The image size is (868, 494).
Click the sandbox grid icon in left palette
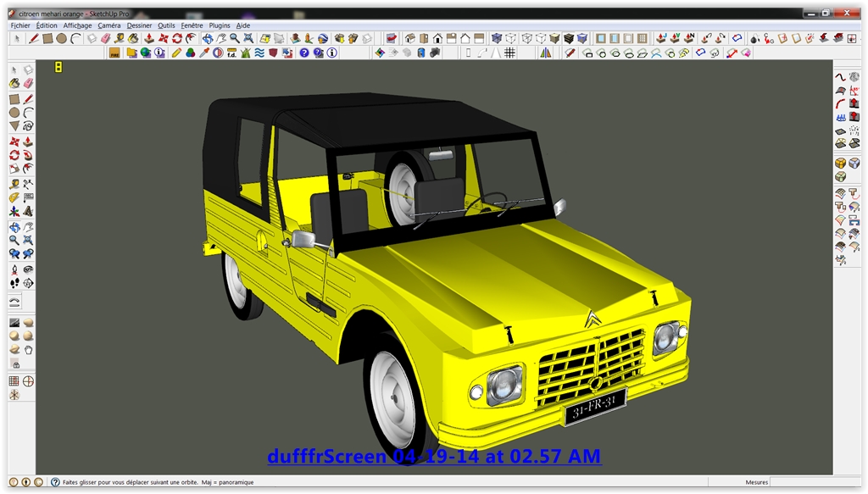pos(14,381)
